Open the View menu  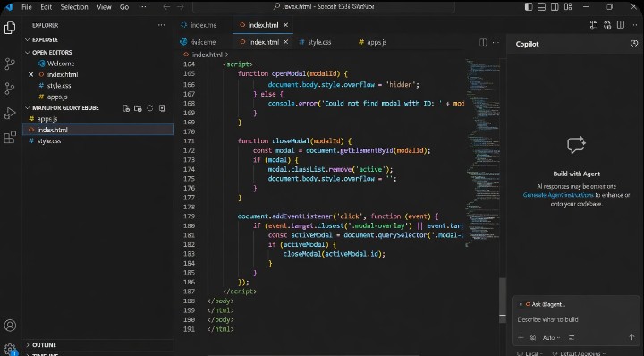(x=104, y=7)
